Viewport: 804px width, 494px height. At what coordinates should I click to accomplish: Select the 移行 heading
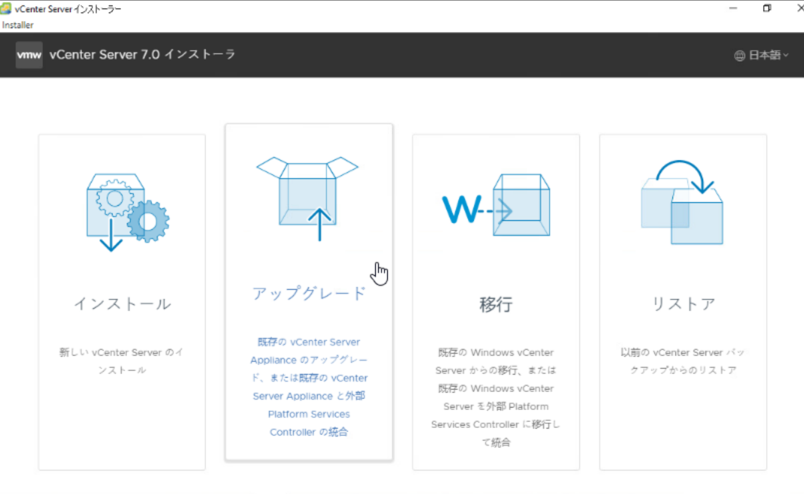tap(496, 304)
